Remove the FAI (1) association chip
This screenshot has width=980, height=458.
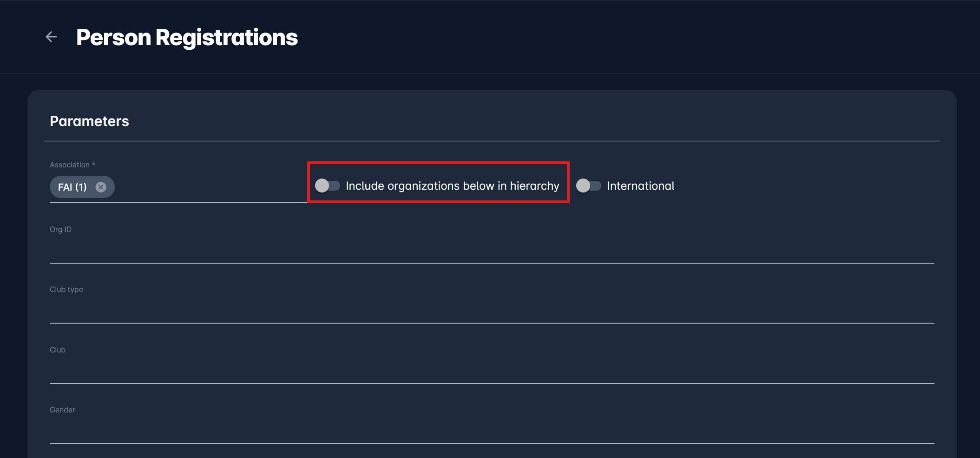pos(101,187)
